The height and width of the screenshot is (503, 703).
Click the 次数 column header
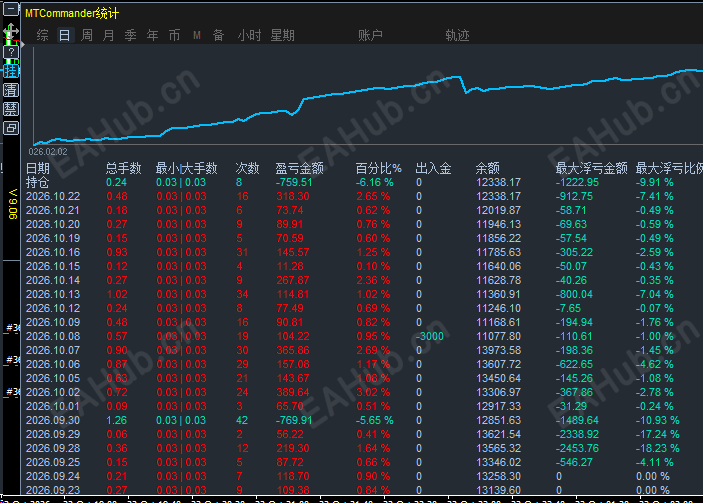(247, 169)
